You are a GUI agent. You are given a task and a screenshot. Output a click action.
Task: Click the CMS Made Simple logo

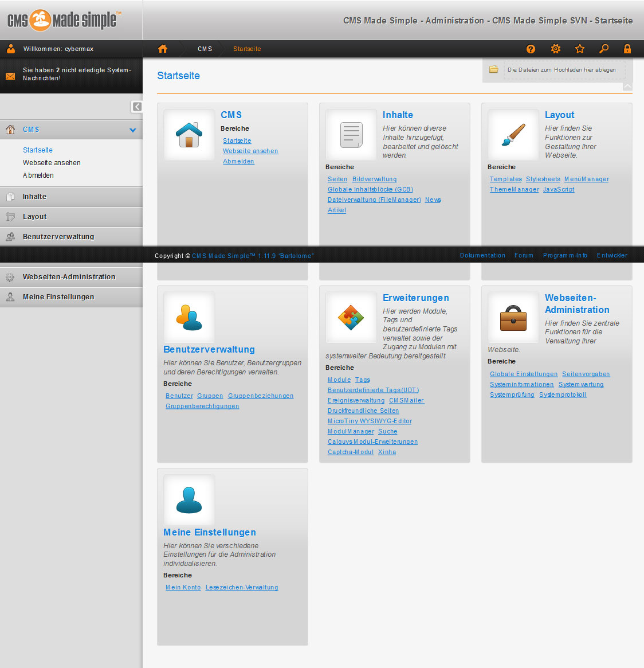pyautogui.click(x=64, y=20)
